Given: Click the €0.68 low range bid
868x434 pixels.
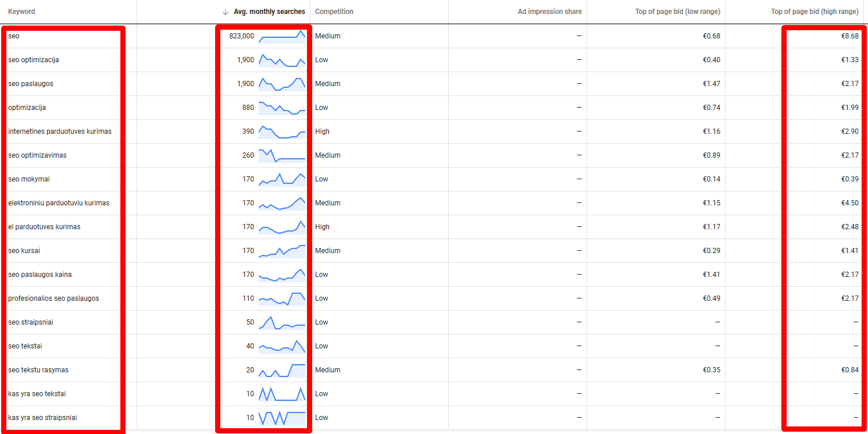Looking at the screenshot, I should tap(711, 36).
